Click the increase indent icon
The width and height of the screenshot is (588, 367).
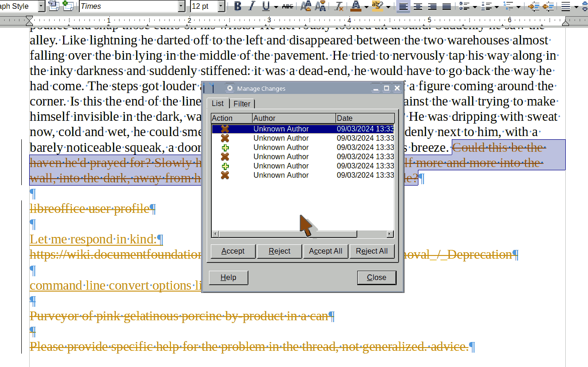point(534,6)
